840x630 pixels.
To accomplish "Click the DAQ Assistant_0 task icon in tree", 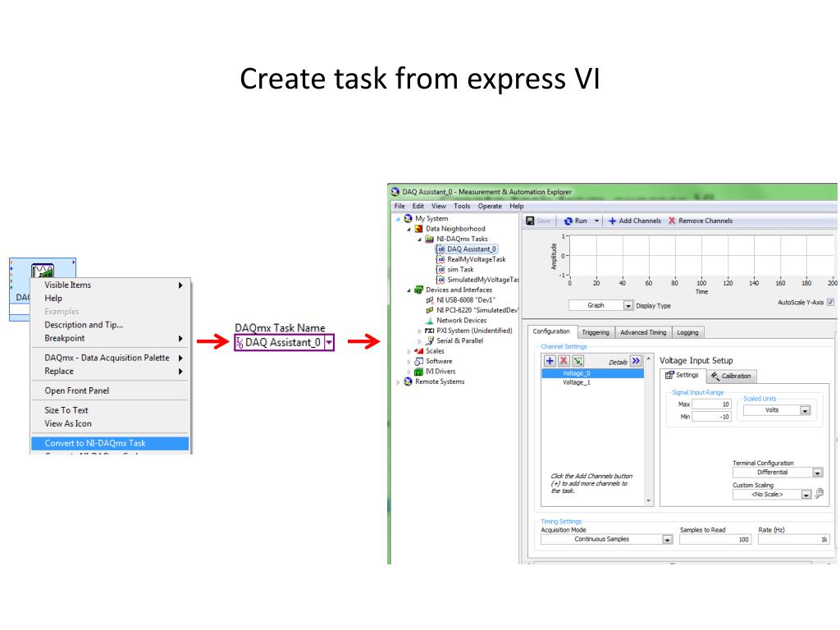I will (441, 249).
